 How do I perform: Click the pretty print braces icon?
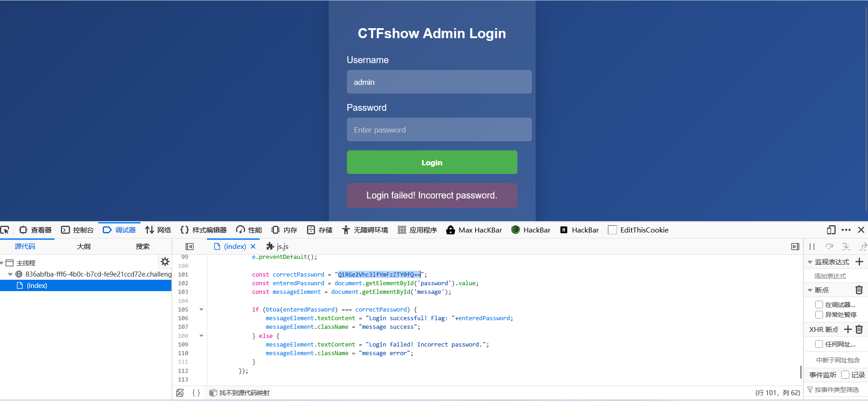coord(196,393)
